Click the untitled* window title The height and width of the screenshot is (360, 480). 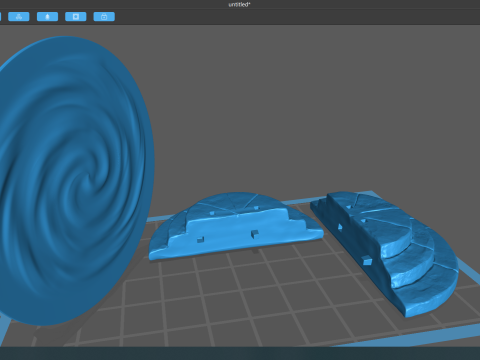point(239,4)
